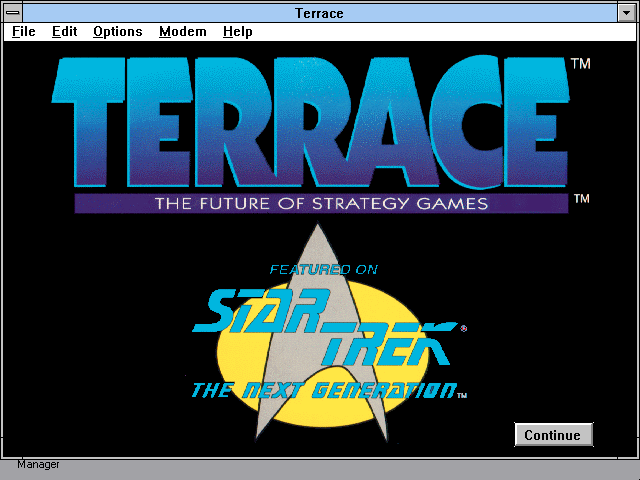Open the window control menu box
Image resolution: width=640 pixels, height=480 pixels.
[x=13, y=13]
